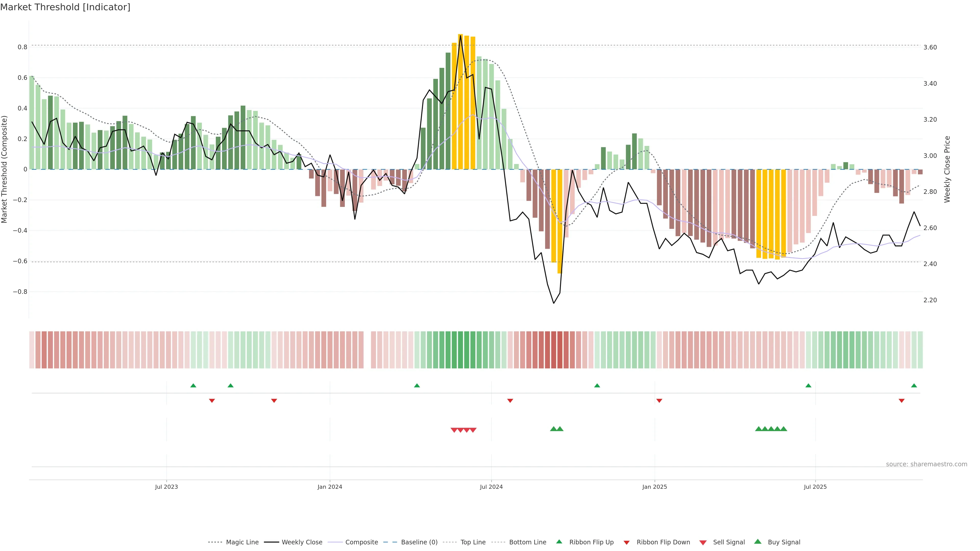This screenshot has width=980, height=551.
Task: Toggle the Composite legend entry
Action: [x=361, y=542]
